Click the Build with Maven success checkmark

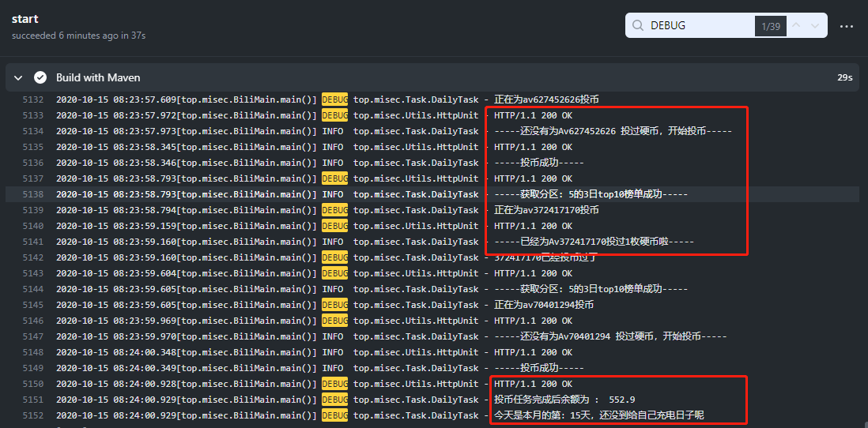coord(40,77)
